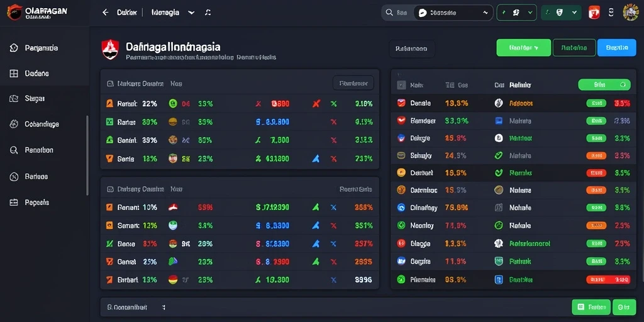Viewport: 644px width, 322px height.
Task: Select the grid icon in the left sidebar
Action: pos(14,74)
